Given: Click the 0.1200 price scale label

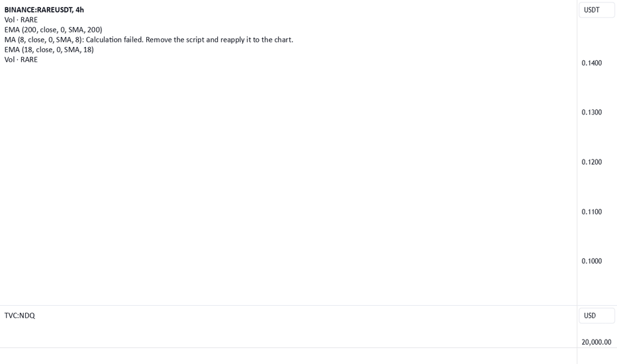Looking at the screenshot, I should (591, 161).
